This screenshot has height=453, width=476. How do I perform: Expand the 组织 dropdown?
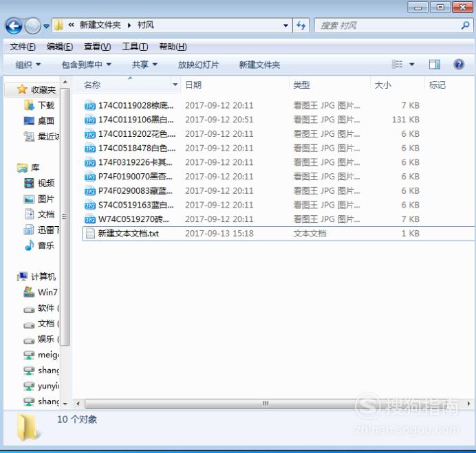click(x=28, y=65)
